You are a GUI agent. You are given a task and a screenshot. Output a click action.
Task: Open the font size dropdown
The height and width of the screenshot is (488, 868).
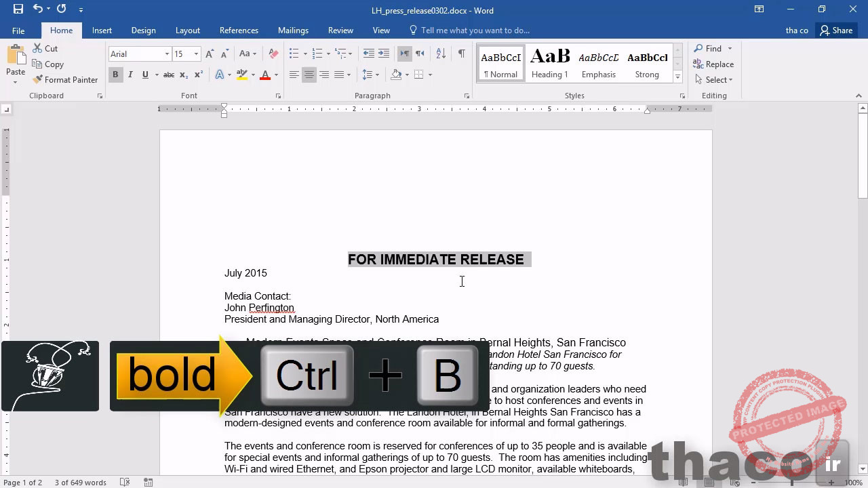(x=195, y=54)
